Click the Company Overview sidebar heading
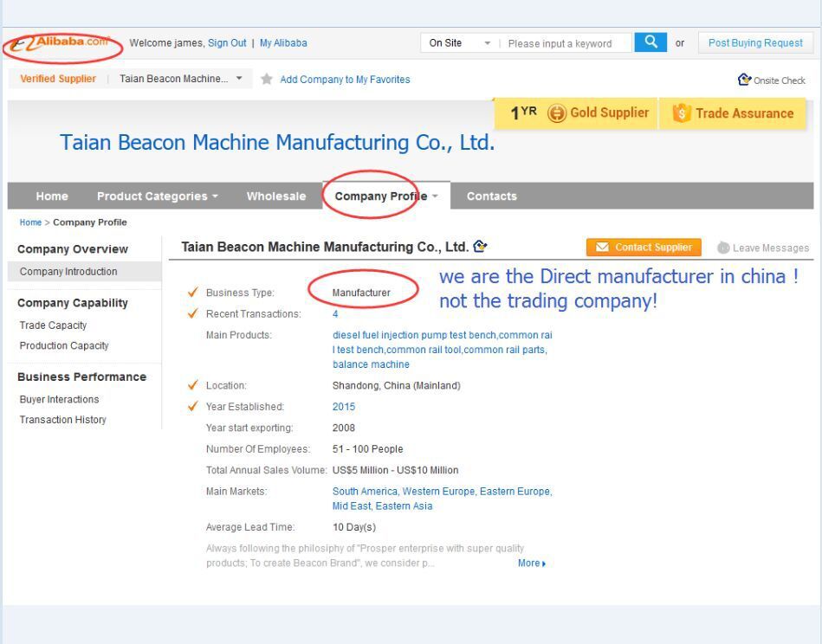The height and width of the screenshot is (644, 822). pyautogui.click(x=73, y=249)
